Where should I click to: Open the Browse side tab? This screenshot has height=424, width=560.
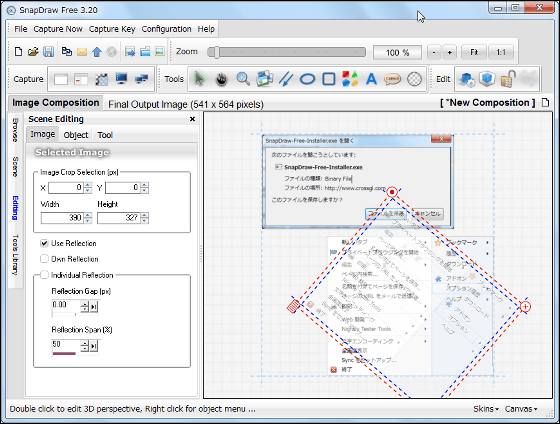[15, 130]
